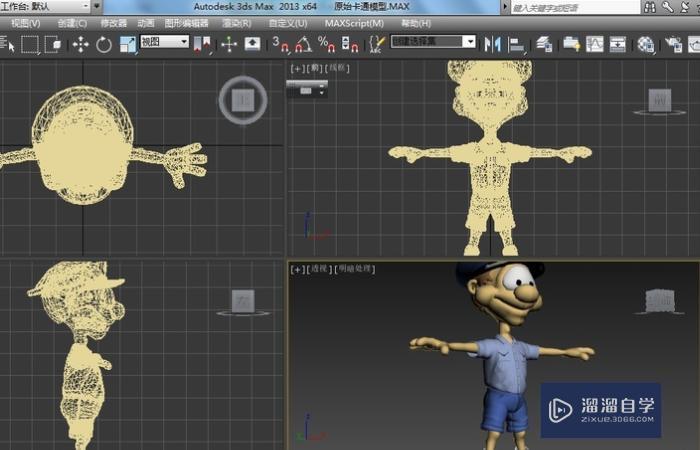Open the 自定义(U) menu

click(x=288, y=23)
